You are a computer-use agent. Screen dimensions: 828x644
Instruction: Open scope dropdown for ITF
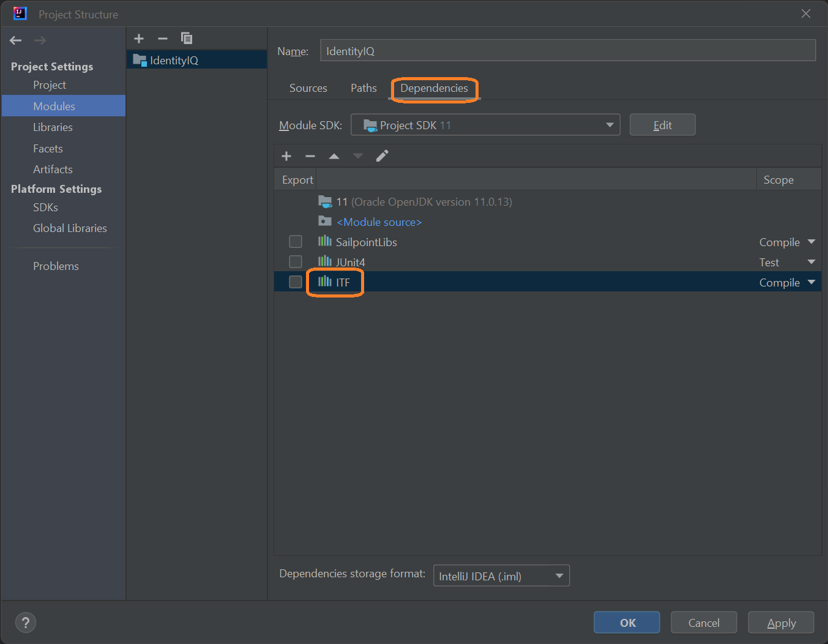811,282
